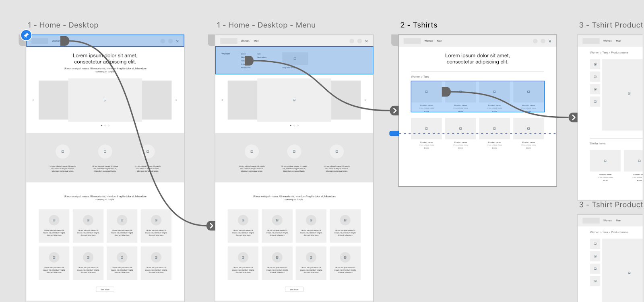
Task: Click Women in Home Desktop Menu navigation
Action: pos(245,41)
